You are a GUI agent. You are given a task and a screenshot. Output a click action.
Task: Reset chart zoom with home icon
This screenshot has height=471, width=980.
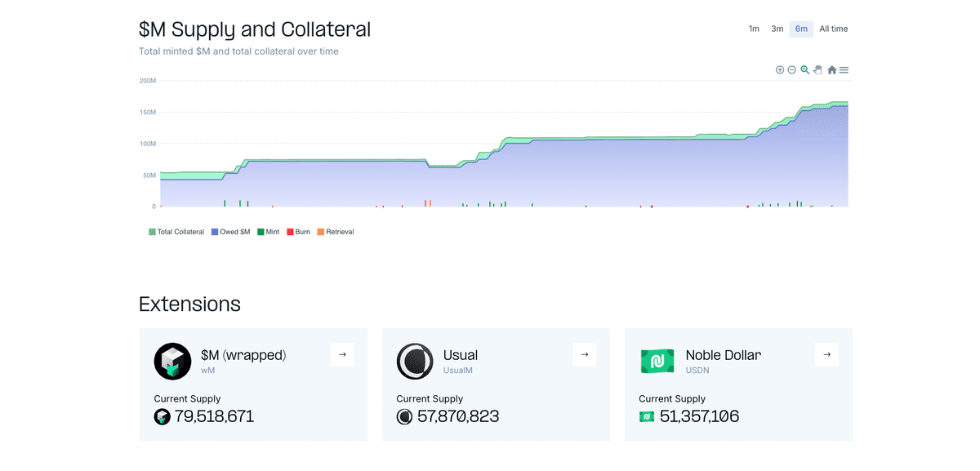tap(831, 70)
